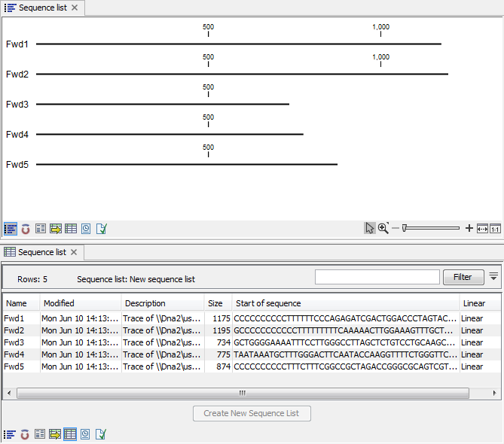Adjust the zoom level slider handle
Viewport: 504px width, 444px height.
pyautogui.click(x=405, y=228)
